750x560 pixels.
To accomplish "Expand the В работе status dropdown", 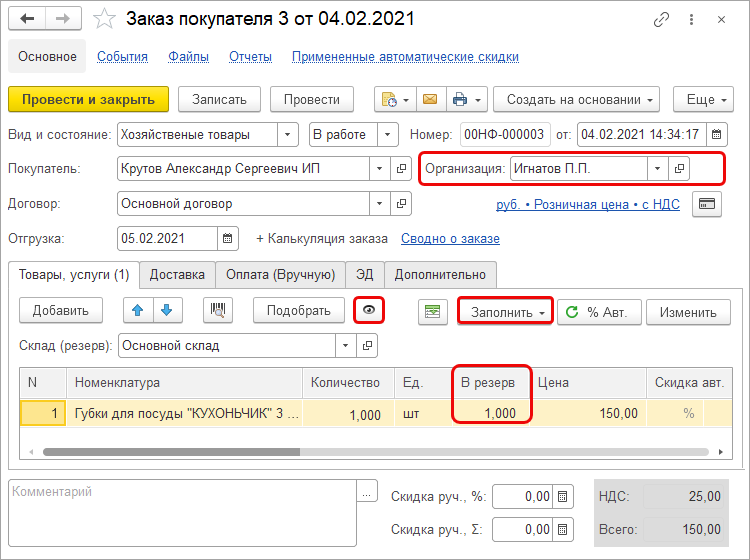I will [x=388, y=134].
